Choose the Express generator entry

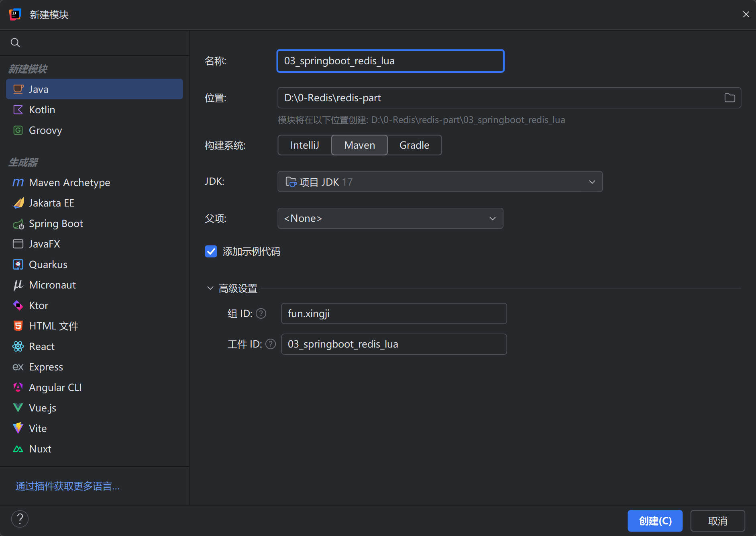(x=95, y=367)
